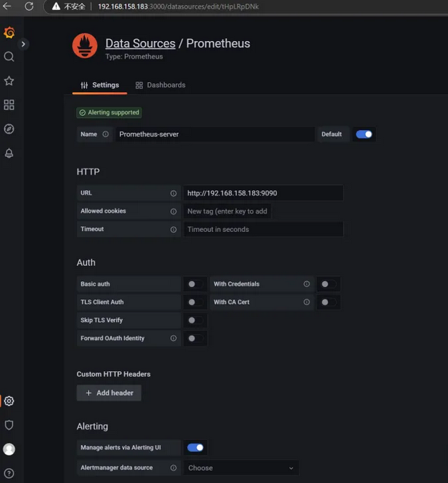Edit the HTTP URL input field
The width and height of the screenshot is (448, 483).
264,193
